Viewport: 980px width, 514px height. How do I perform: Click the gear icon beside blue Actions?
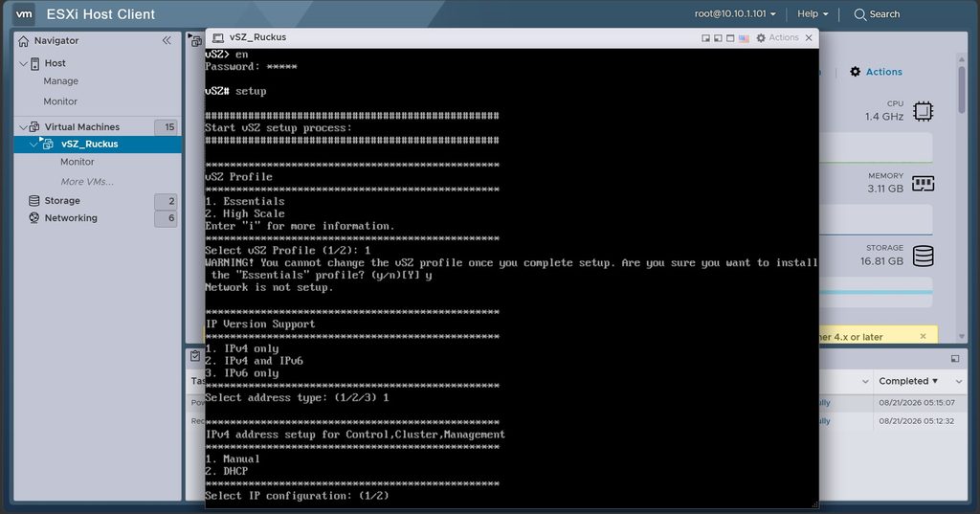click(855, 72)
